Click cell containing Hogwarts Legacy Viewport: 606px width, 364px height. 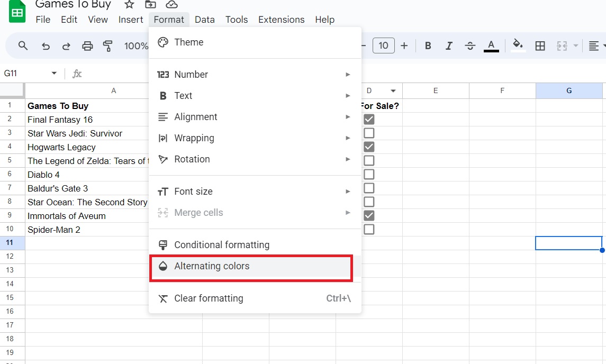click(x=87, y=147)
